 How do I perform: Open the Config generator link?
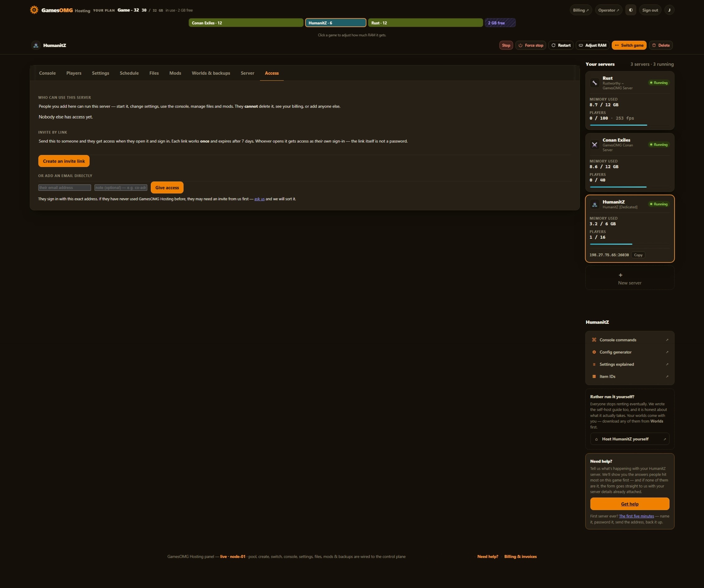[630, 352]
